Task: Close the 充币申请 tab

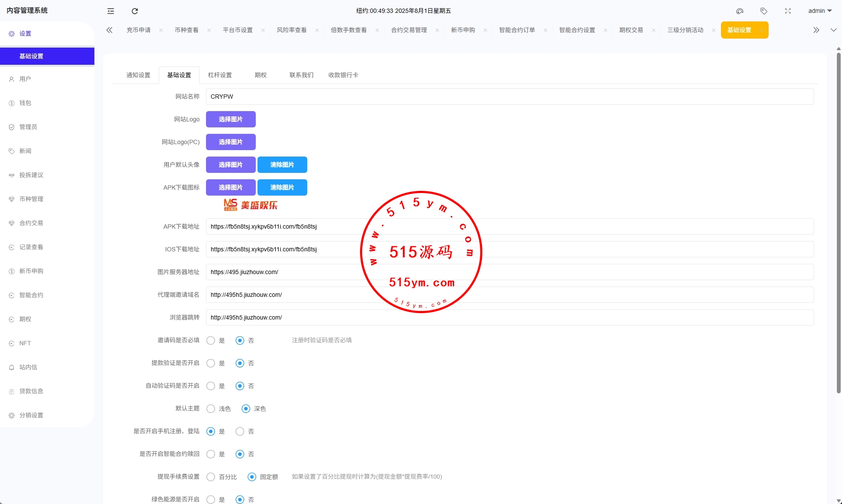Action: click(161, 30)
